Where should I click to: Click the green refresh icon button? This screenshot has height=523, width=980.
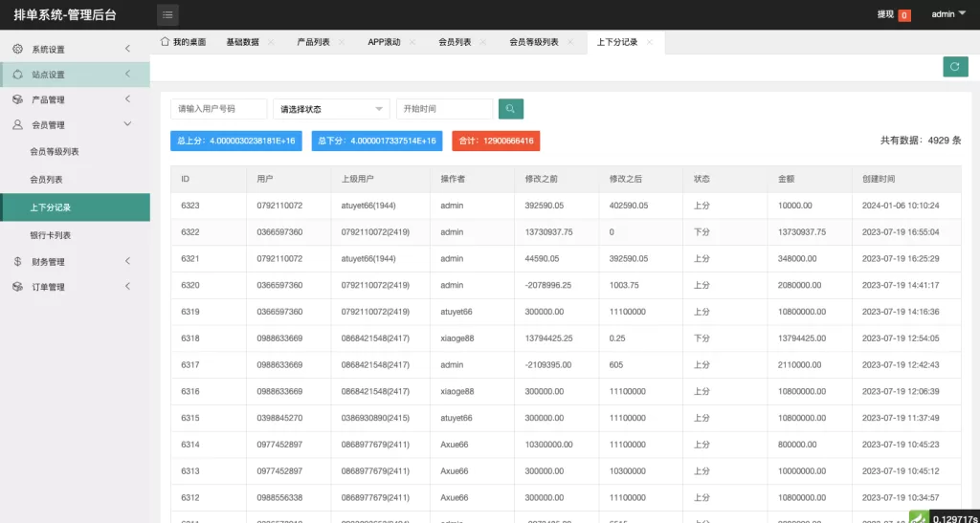[x=954, y=66]
